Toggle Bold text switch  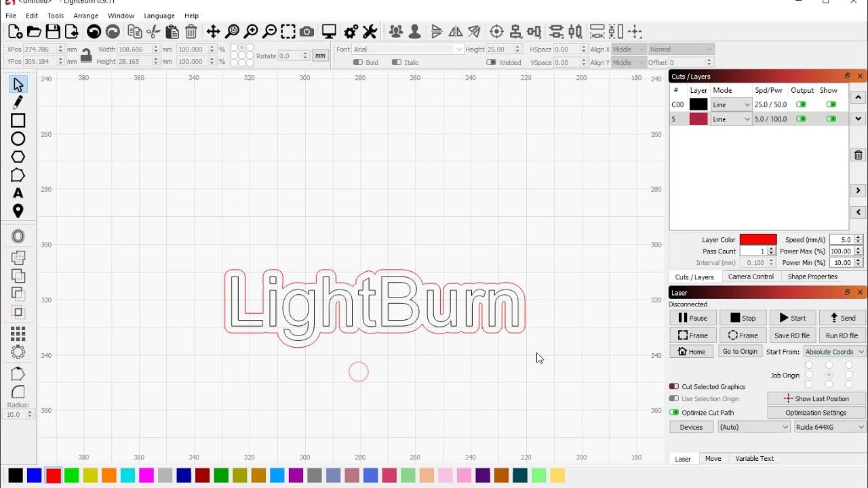click(358, 62)
